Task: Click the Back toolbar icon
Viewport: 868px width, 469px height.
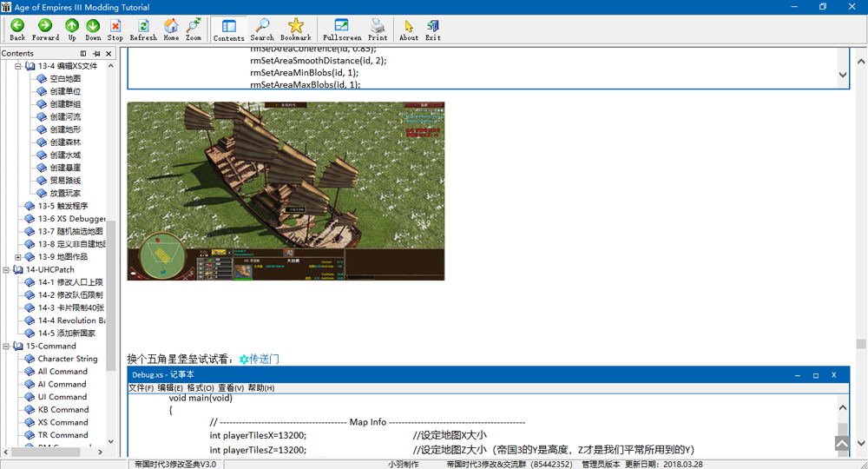Action: point(17,30)
